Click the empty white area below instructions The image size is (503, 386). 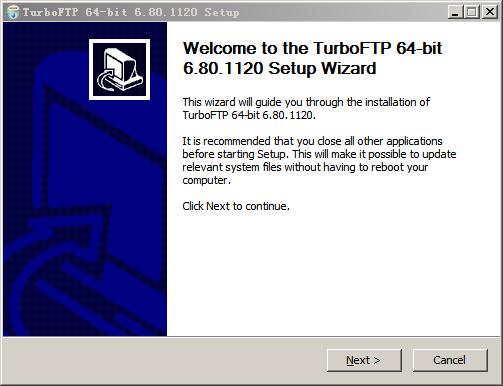pyautogui.click(x=333, y=273)
